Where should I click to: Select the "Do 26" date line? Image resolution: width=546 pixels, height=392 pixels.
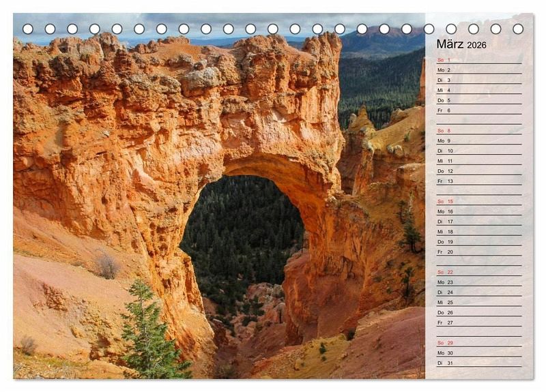click(x=479, y=312)
